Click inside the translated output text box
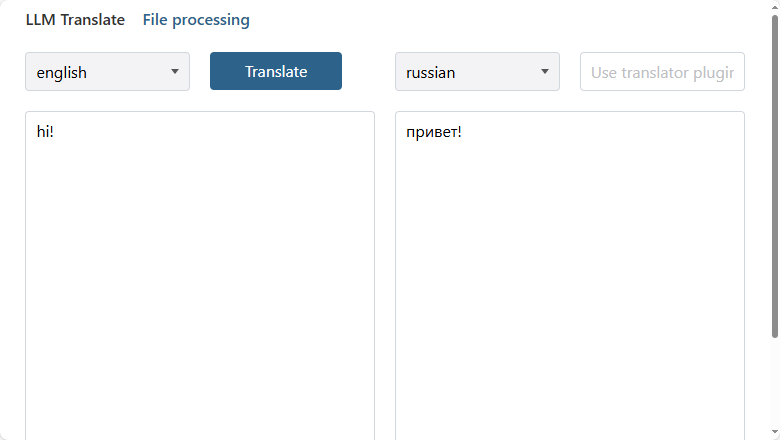Screen dimensions: 780x440 [x=570, y=280]
